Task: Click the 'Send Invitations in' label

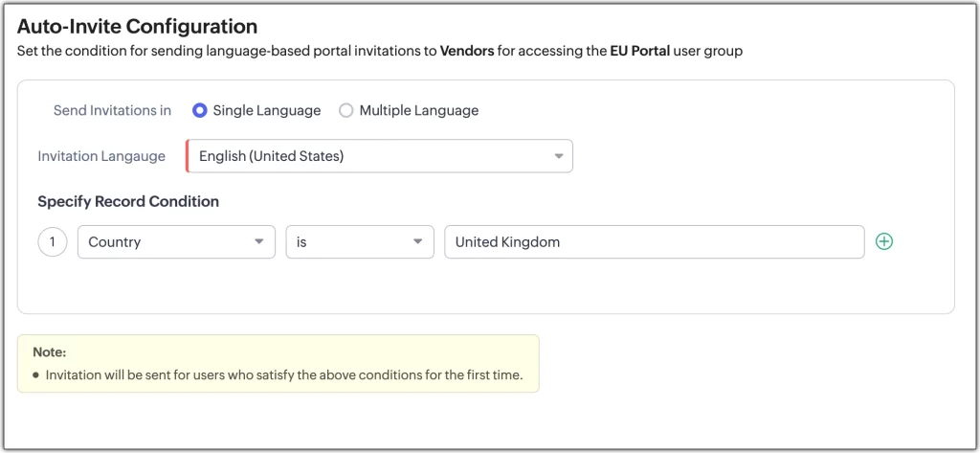Action: tap(112, 110)
